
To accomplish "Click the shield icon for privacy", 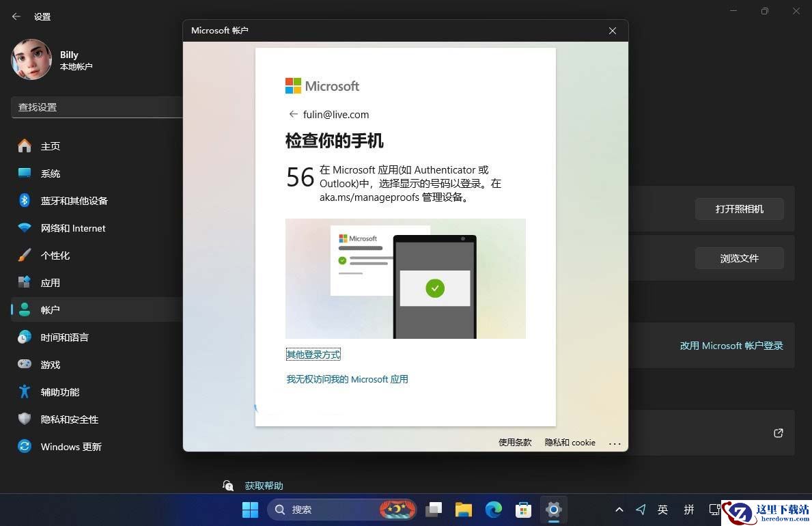I will (25, 419).
